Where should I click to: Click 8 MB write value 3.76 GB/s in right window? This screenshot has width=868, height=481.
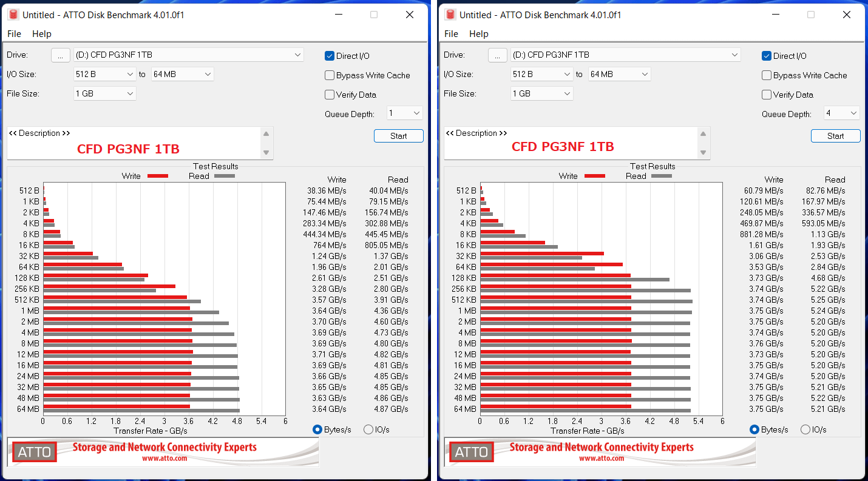766,343
